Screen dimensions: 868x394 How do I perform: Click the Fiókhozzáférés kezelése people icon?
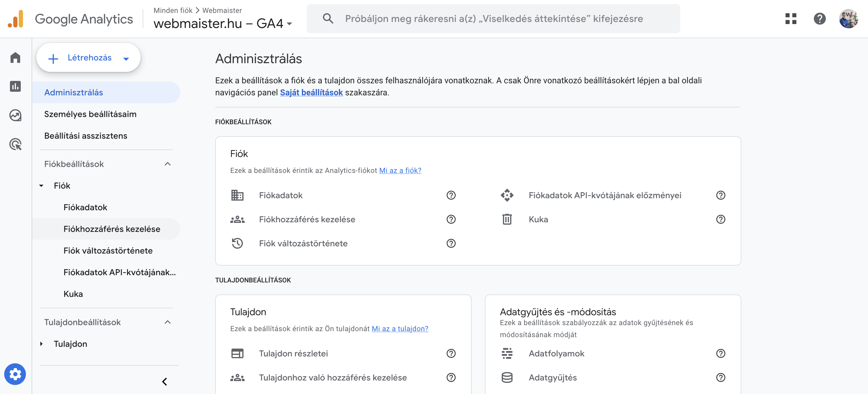[x=237, y=219]
